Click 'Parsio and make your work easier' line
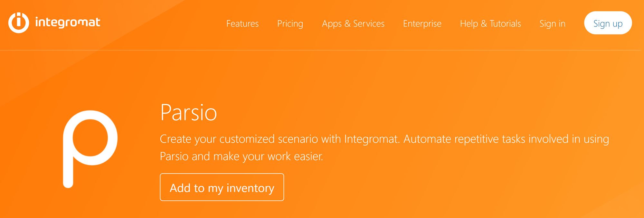644x218 pixels. pos(241,156)
